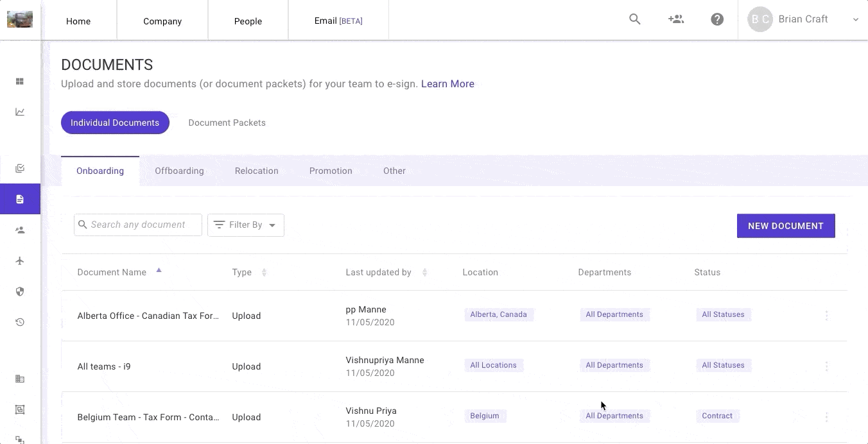Open the All teams - i9 document
868x444 pixels.
[104, 366]
